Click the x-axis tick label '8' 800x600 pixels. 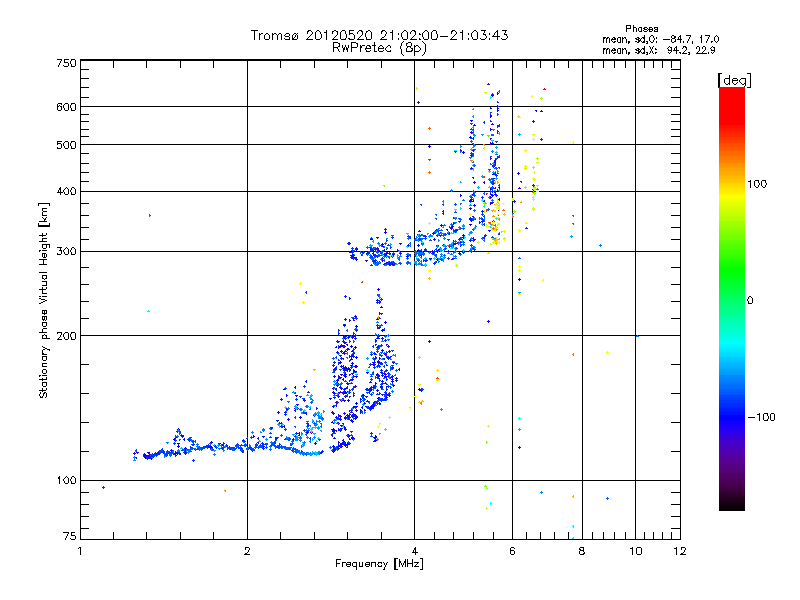(x=582, y=551)
